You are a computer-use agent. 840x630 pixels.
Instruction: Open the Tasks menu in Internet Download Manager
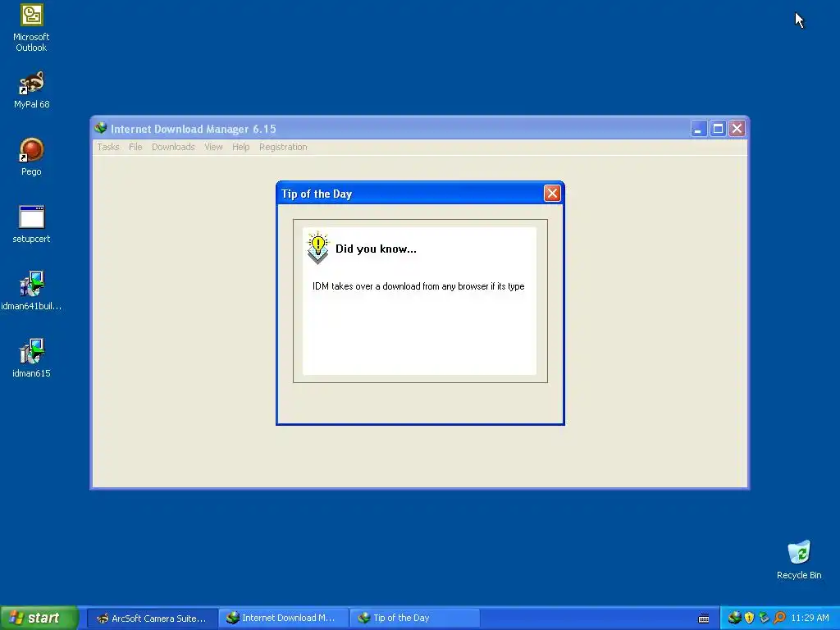107,147
